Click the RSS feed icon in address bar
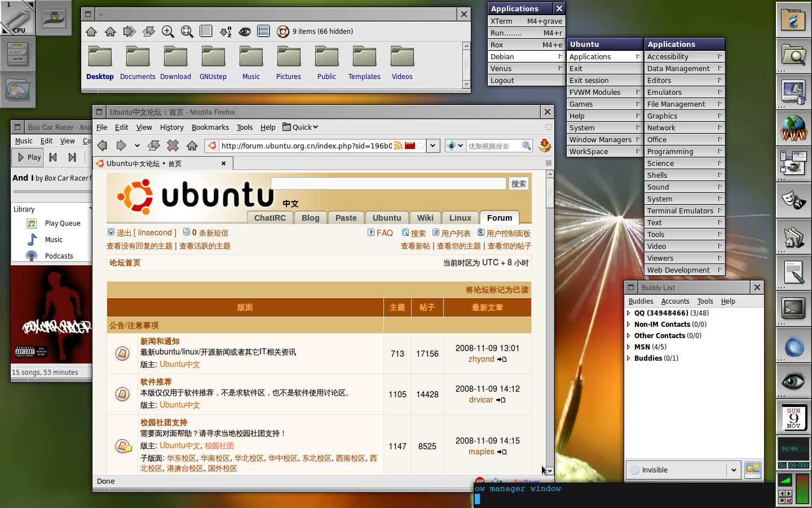The width and height of the screenshot is (812, 508). (398, 146)
